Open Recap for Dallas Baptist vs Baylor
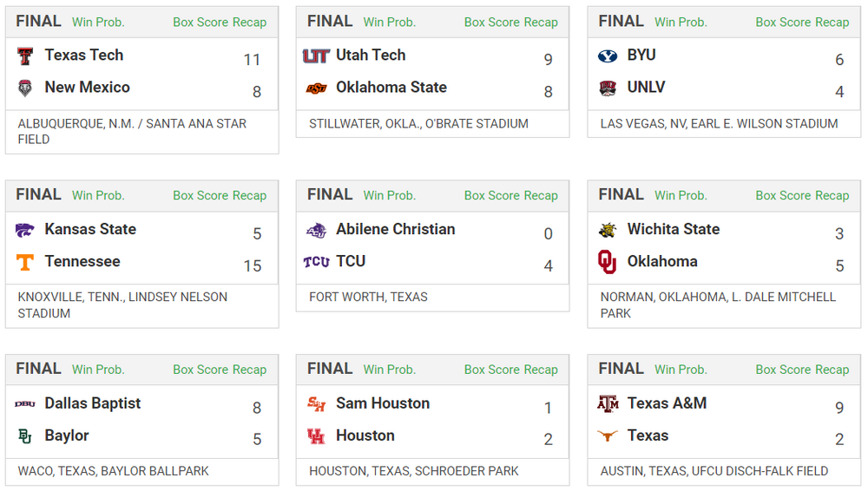 point(249,370)
